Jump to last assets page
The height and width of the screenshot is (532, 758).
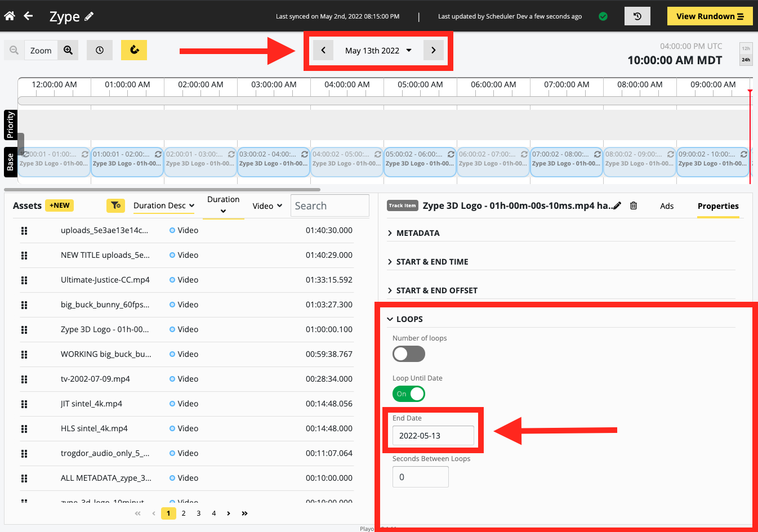pyautogui.click(x=244, y=513)
